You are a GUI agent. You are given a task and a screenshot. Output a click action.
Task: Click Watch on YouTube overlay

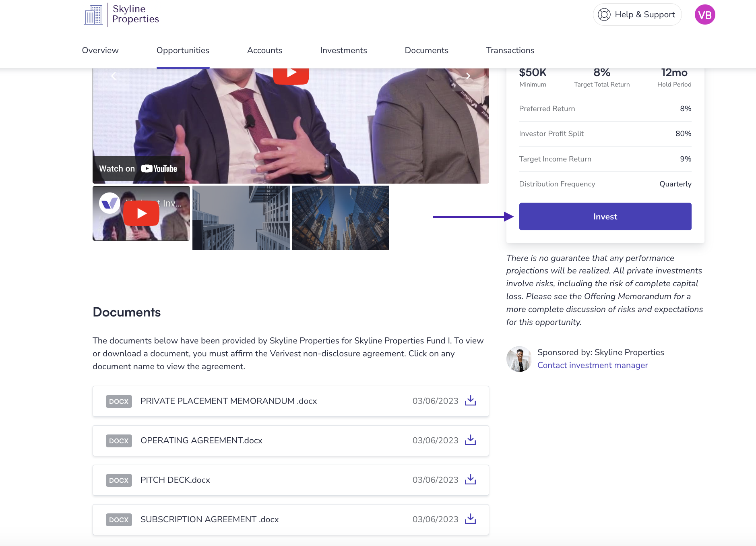coord(138,169)
